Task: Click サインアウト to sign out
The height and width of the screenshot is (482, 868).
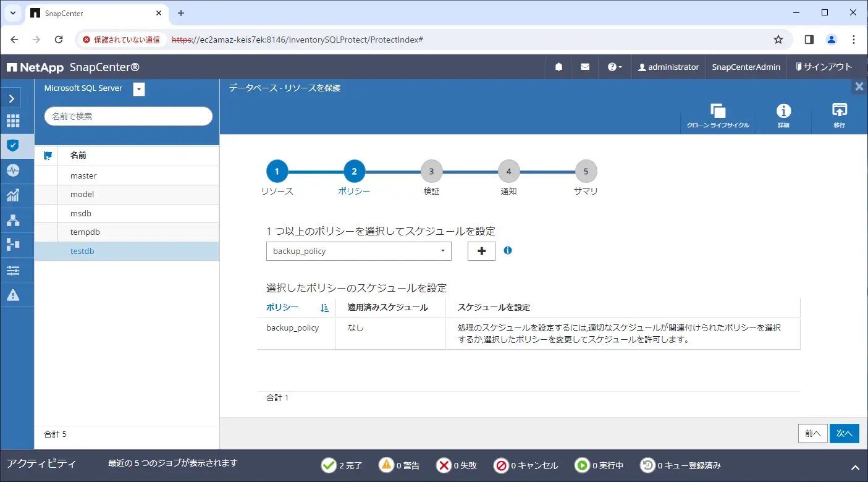Action: click(824, 67)
